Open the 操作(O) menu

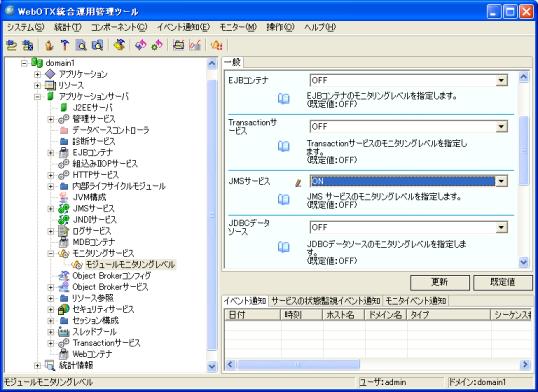280,27
